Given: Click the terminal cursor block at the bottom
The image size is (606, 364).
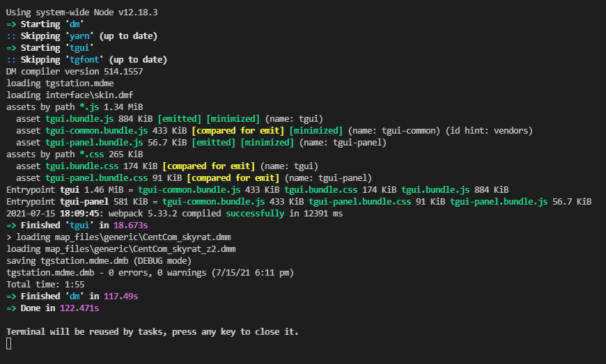Looking at the screenshot, I should tap(9, 344).
